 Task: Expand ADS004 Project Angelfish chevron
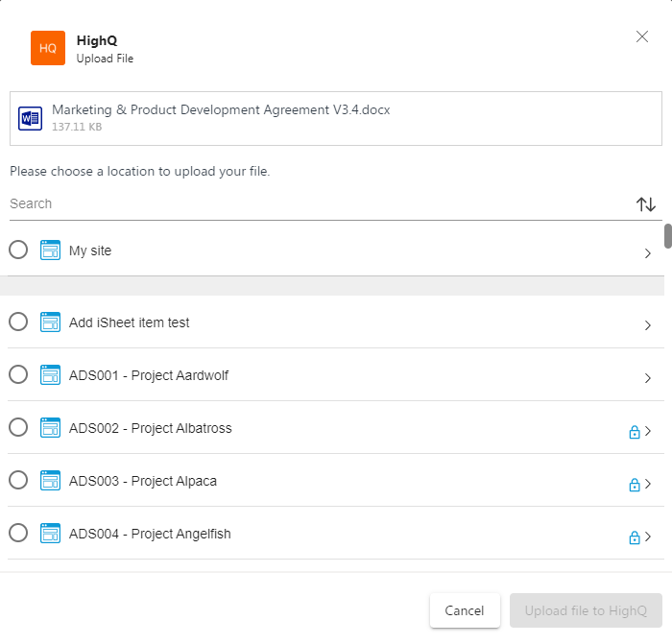click(x=649, y=537)
